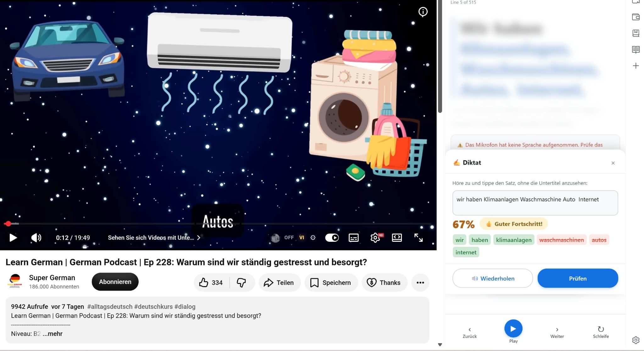Click the Prüfen button
644x351 pixels.
(578, 278)
